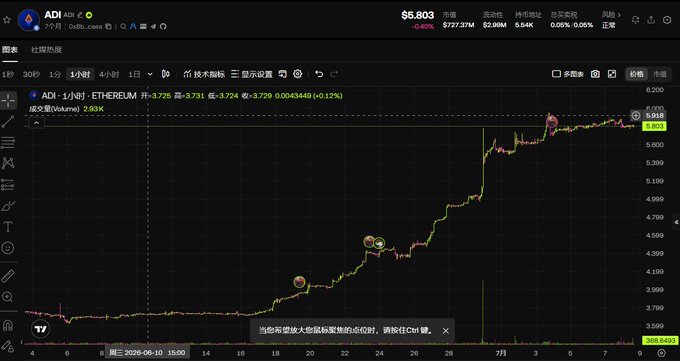Copy the 0x8b...caea contract address
The height and width of the screenshot is (361, 680).
pyautogui.click(x=108, y=26)
